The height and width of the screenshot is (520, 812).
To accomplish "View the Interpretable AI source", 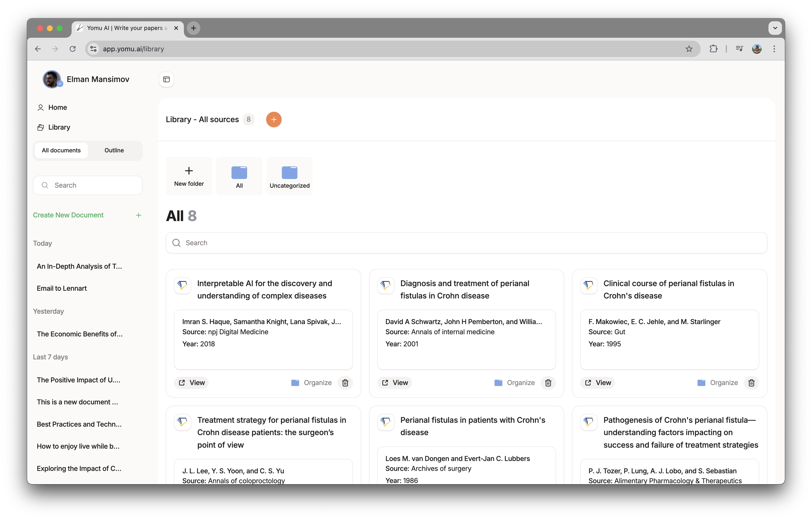I will pyautogui.click(x=192, y=383).
